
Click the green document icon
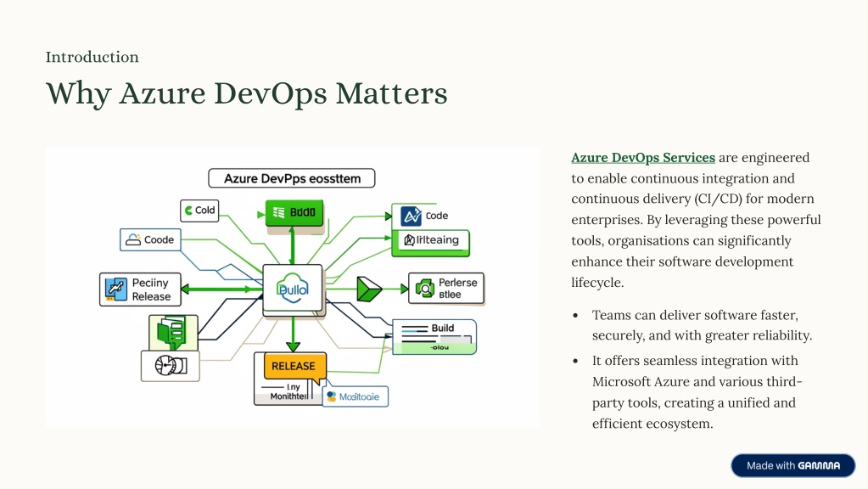click(x=172, y=332)
